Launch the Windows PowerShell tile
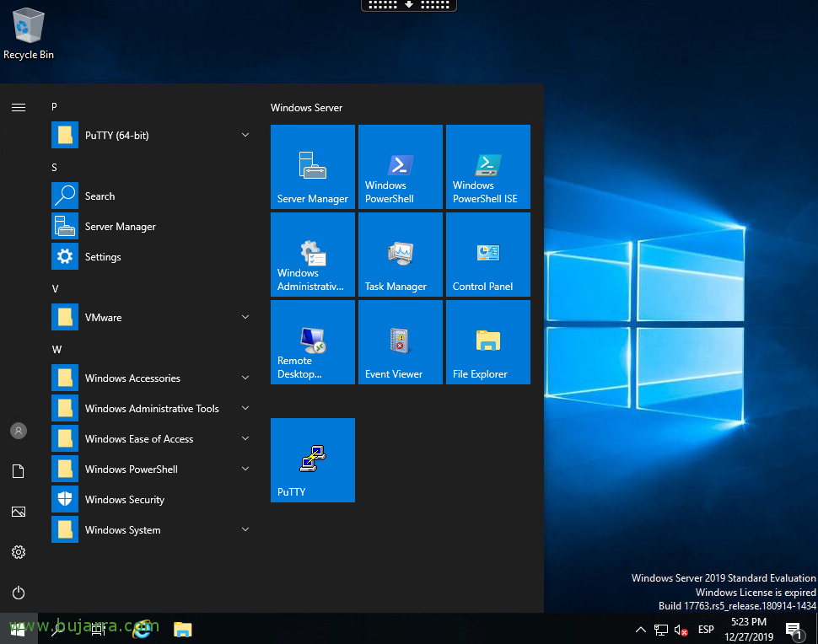 (400, 167)
